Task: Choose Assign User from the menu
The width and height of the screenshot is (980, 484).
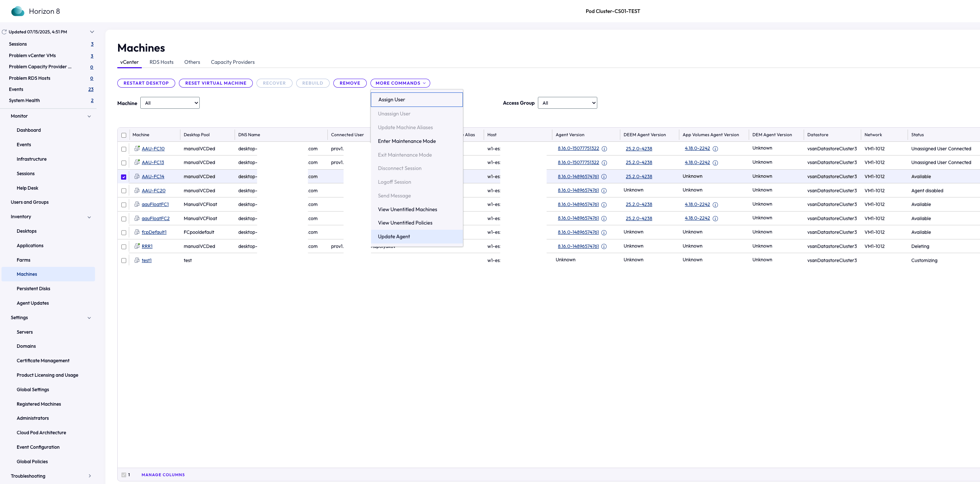Action: (416, 100)
